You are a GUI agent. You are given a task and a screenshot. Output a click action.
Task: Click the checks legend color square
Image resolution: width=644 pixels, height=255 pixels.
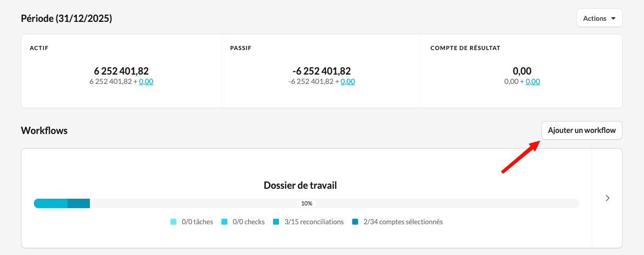pyautogui.click(x=225, y=222)
